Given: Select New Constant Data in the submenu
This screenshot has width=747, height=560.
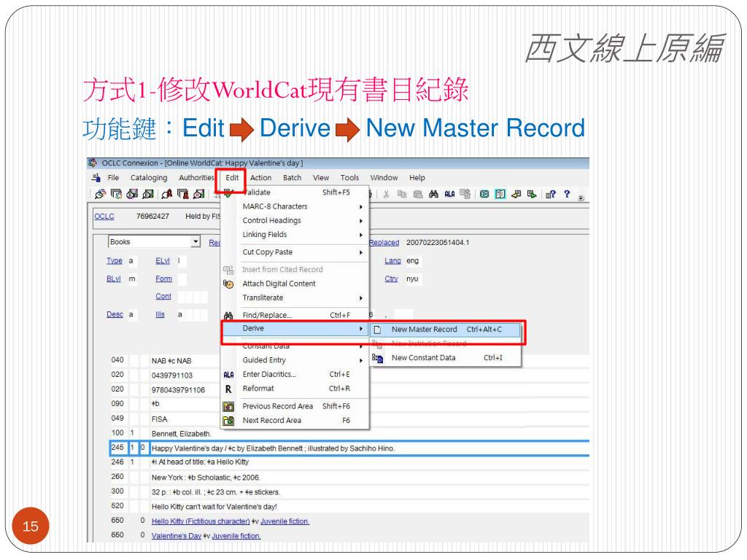Looking at the screenshot, I should [446, 357].
